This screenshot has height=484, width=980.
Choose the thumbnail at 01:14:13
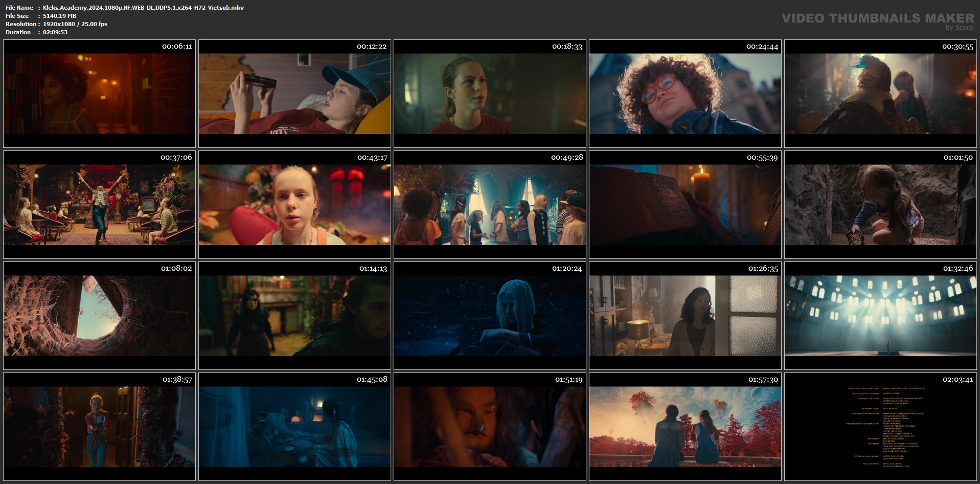[x=294, y=316]
